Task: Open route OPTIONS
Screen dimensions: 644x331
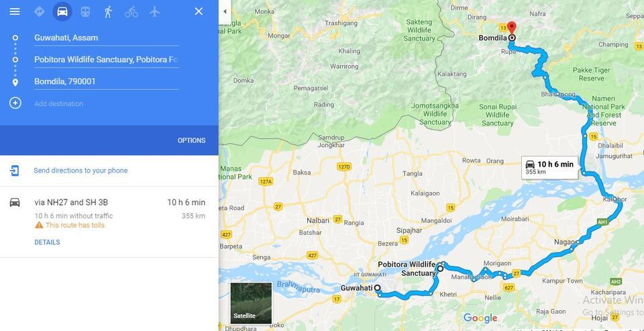Action: [191, 140]
